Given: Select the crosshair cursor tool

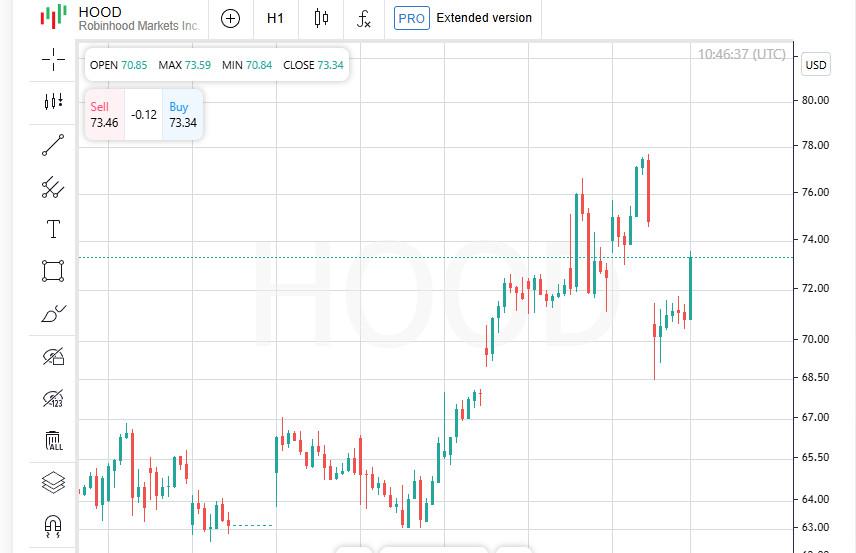Looking at the screenshot, I should pyautogui.click(x=53, y=60).
